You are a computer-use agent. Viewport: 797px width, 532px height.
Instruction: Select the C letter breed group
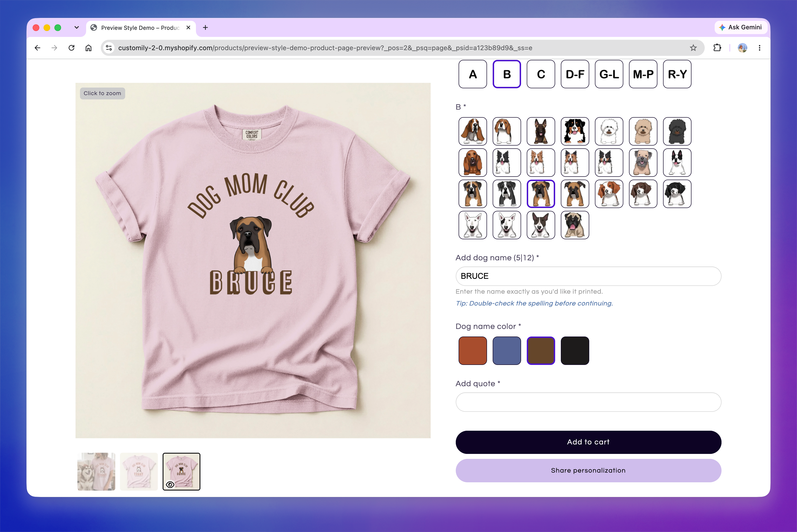pyautogui.click(x=541, y=74)
